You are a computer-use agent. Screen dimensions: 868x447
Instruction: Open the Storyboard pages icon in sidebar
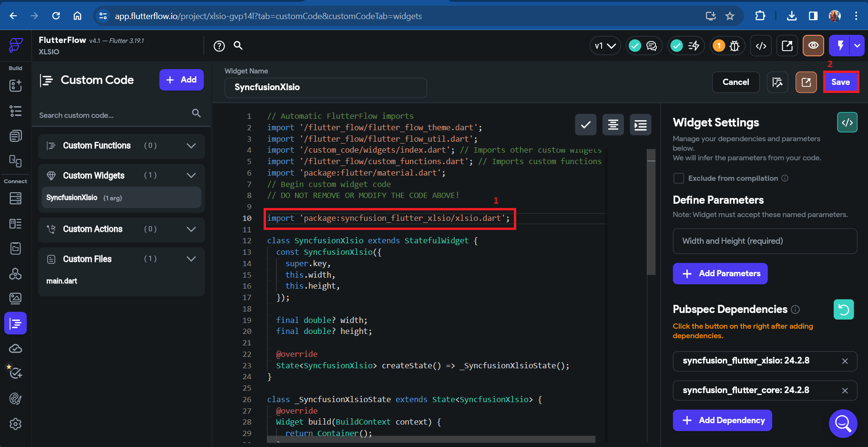click(x=16, y=136)
